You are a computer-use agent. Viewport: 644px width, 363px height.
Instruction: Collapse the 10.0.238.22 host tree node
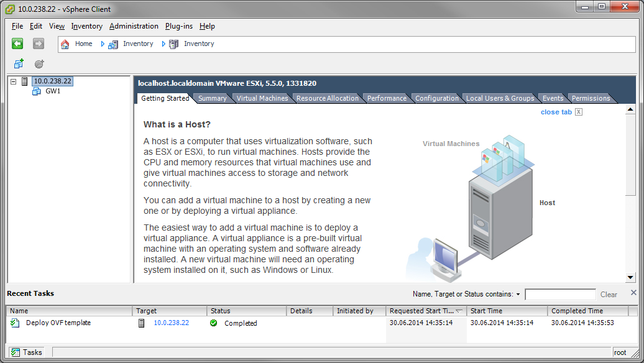[x=13, y=81]
